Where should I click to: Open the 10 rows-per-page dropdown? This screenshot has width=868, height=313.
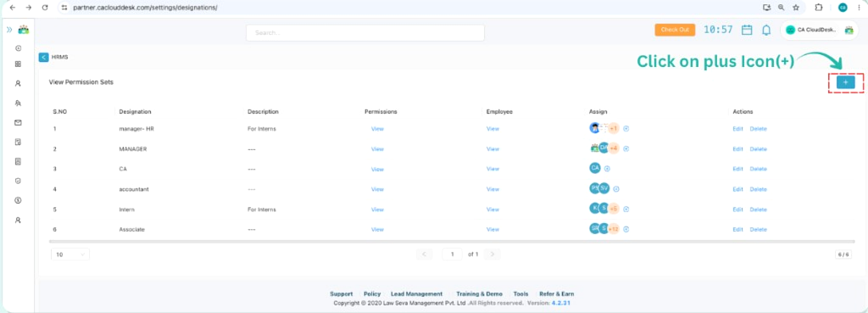pos(70,254)
